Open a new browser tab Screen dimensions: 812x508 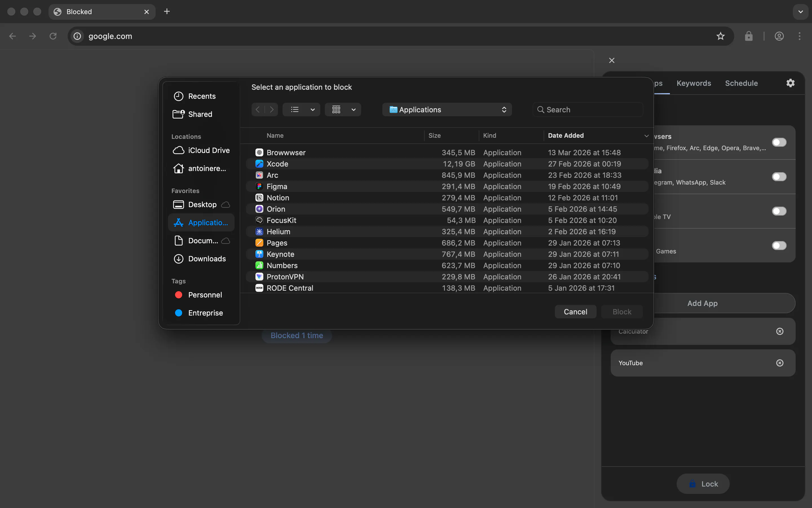pos(167,11)
